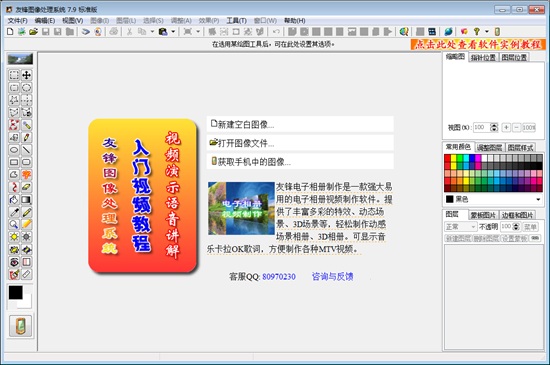Switch to the 图层位置 tab
Screen dimensions: 550x365
pyautogui.click(x=514, y=58)
